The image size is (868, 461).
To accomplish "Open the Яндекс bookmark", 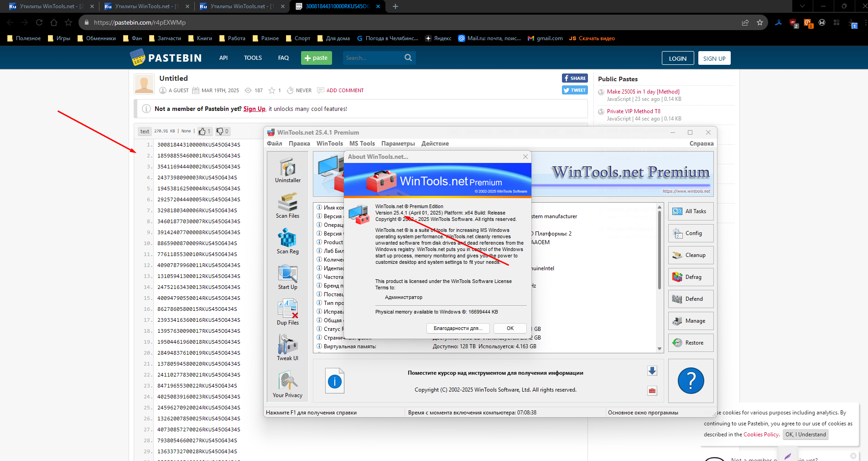I will 438,38.
